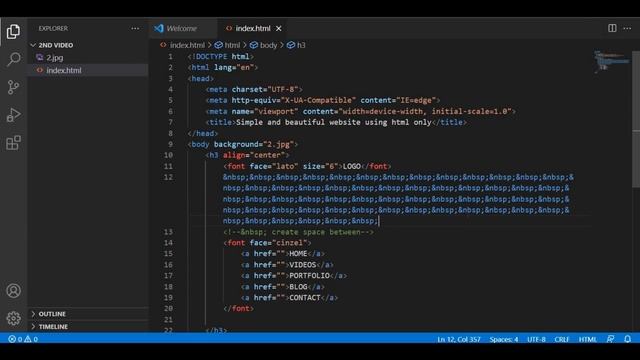
Task: Open the Source Control view icon
Action: point(13,87)
